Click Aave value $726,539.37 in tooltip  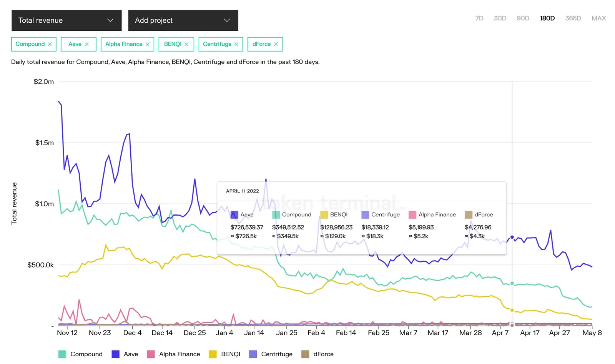(247, 227)
